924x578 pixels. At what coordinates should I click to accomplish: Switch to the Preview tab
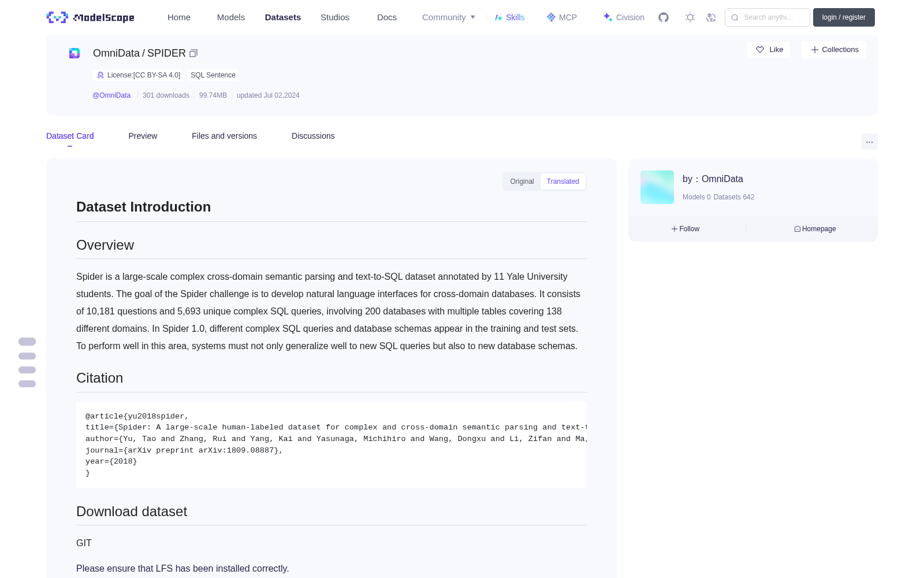(x=143, y=136)
